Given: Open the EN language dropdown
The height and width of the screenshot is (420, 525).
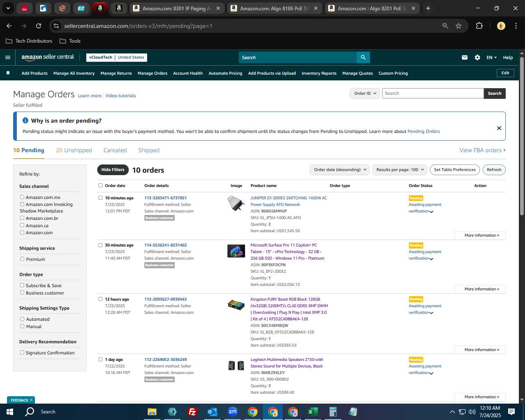Looking at the screenshot, I should (x=491, y=57).
